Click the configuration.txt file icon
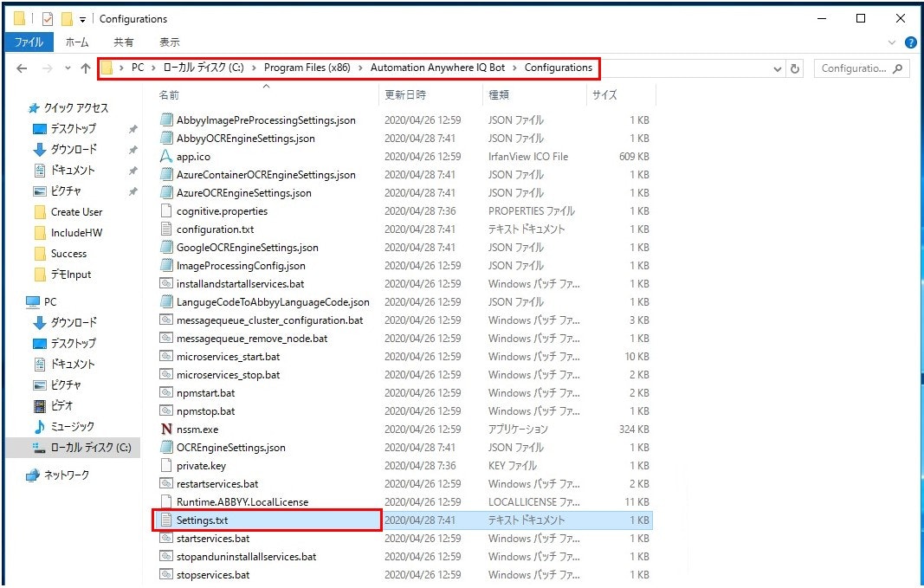This screenshot has width=924, height=588. tap(167, 229)
